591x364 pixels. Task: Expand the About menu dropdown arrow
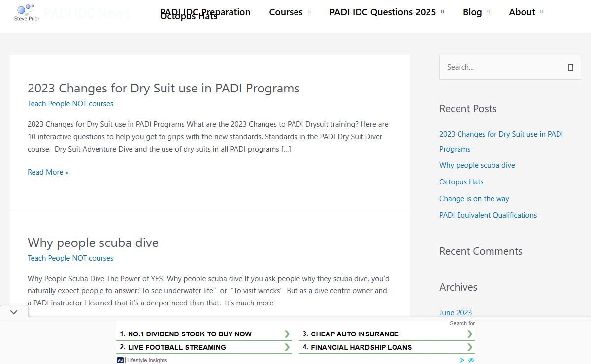(x=542, y=12)
